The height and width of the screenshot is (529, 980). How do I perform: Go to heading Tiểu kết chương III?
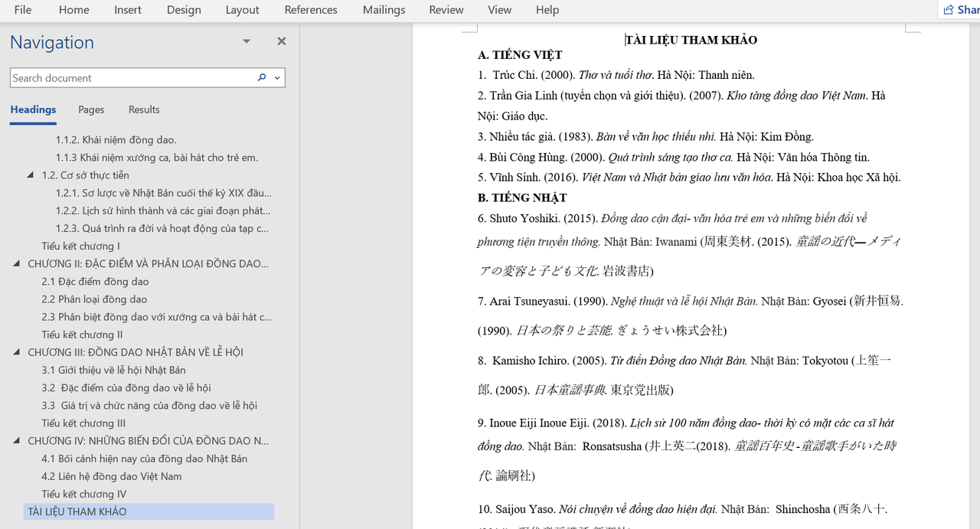point(83,423)
